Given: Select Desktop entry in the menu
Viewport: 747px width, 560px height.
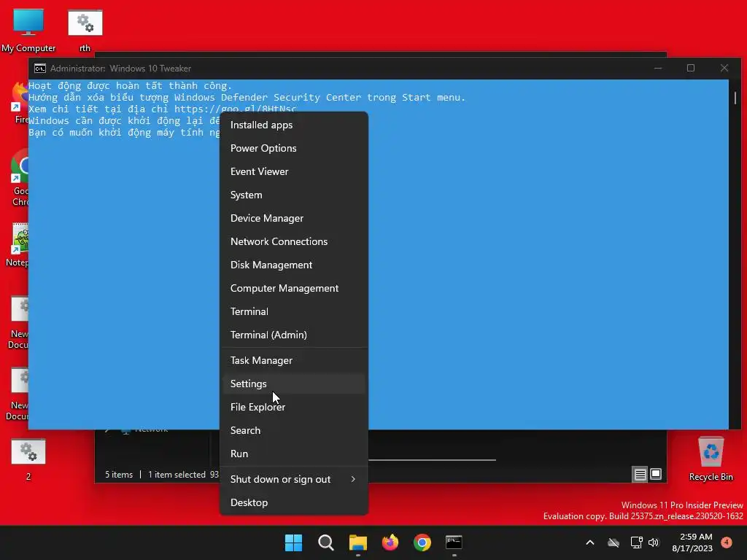Looking at the screenshot, I should click(x=294, y=503).
